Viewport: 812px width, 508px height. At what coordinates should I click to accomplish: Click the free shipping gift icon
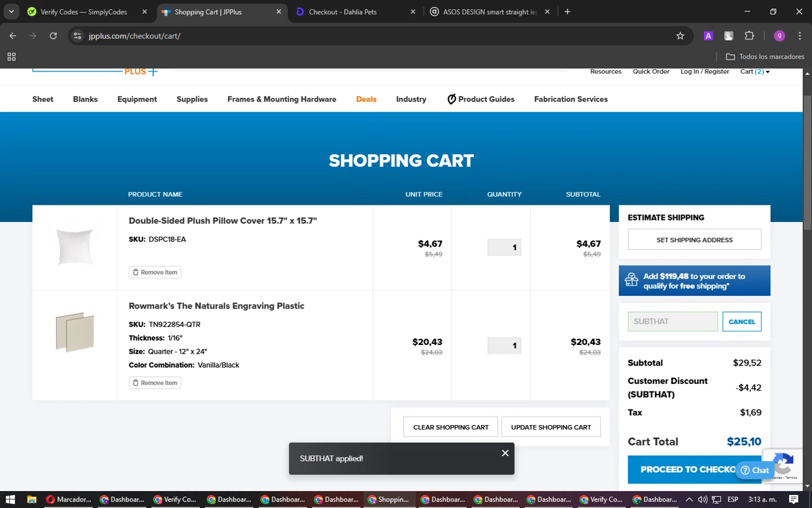coord(632,279)
